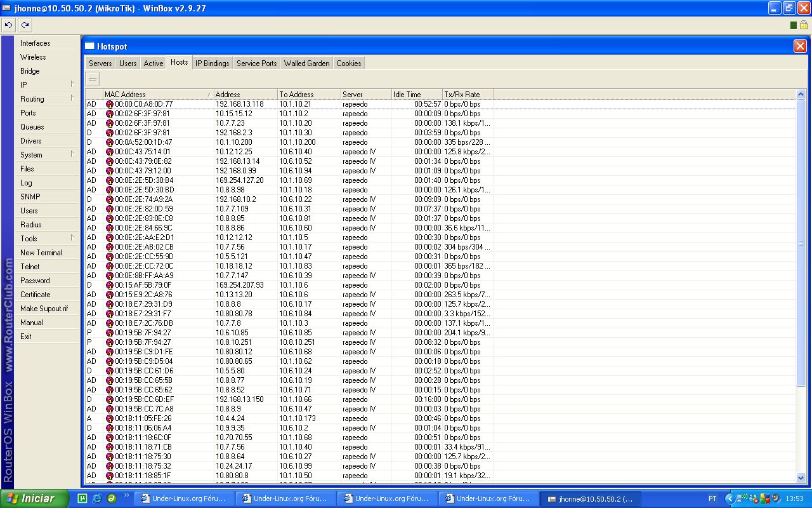Sort hosts by the Tx/Rx Rate column header
The height and width of the screenshot is (508, 812).
coord(468,95)
